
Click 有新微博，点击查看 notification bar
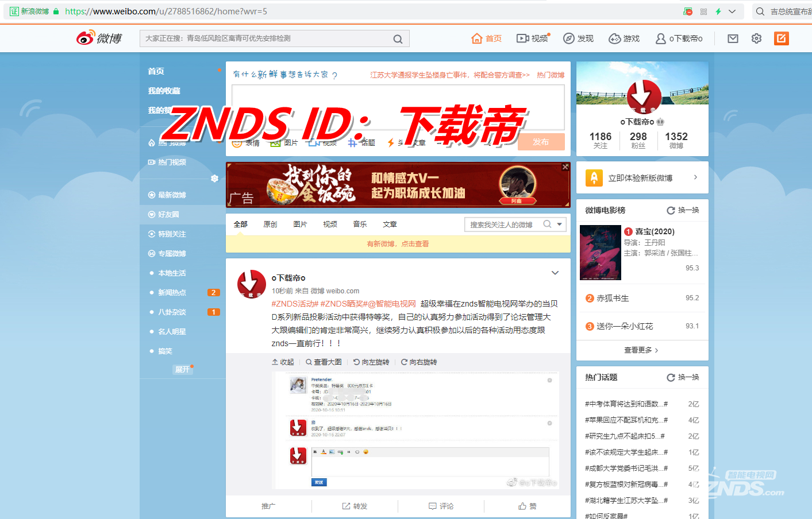coord(398,244)
